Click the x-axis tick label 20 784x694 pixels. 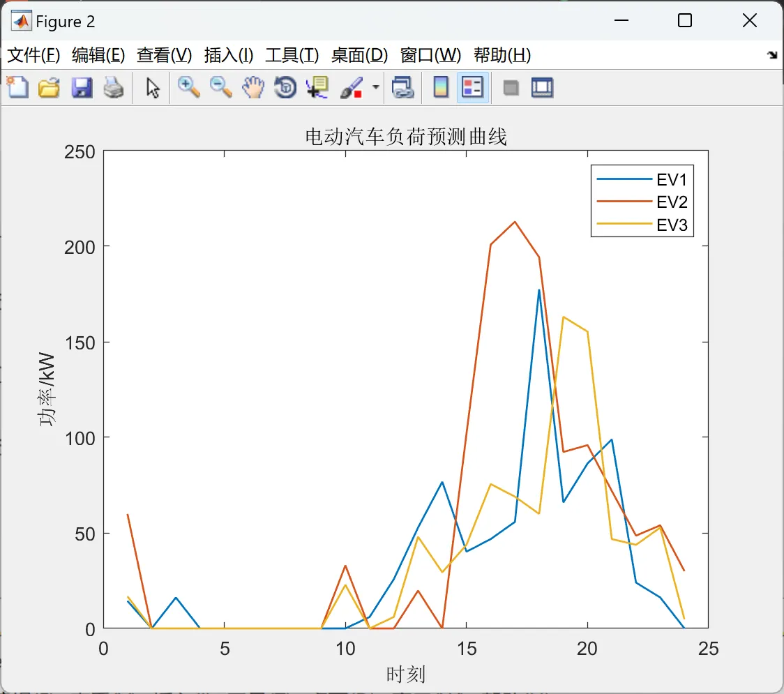pyautogui.click(x=587, y=649)
